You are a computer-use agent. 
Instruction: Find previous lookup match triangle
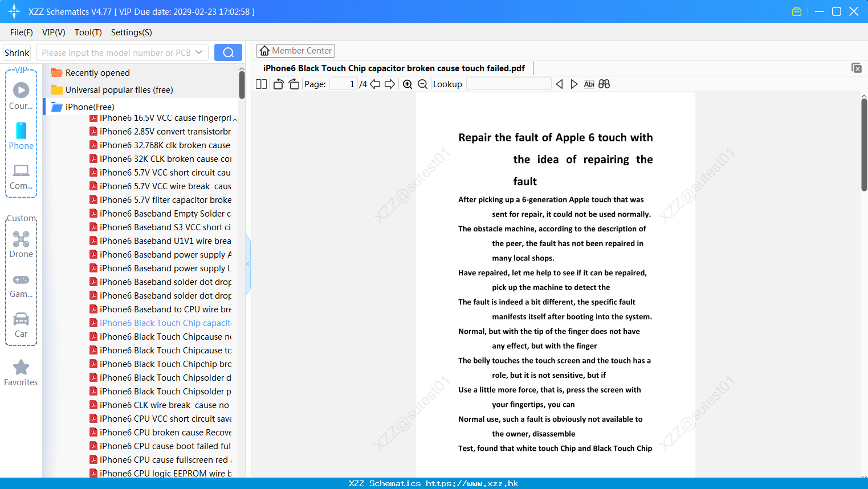click(559, 84)
